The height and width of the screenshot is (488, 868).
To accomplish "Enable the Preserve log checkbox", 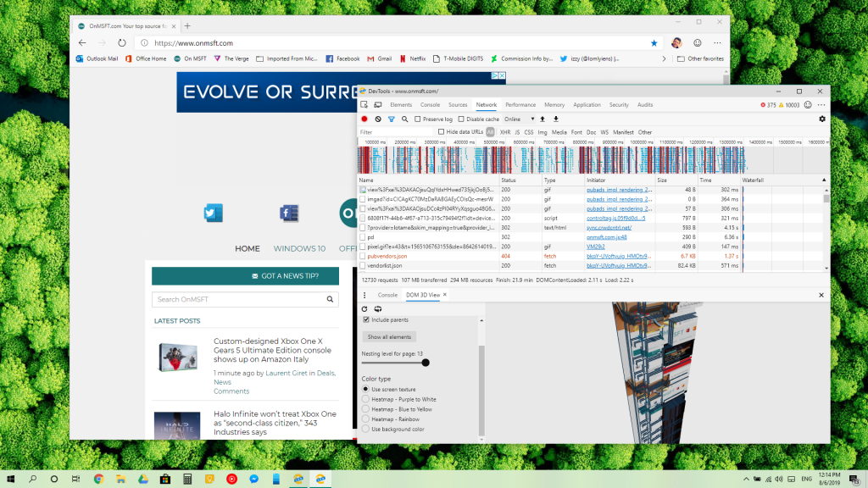I will tap(418, 119).
